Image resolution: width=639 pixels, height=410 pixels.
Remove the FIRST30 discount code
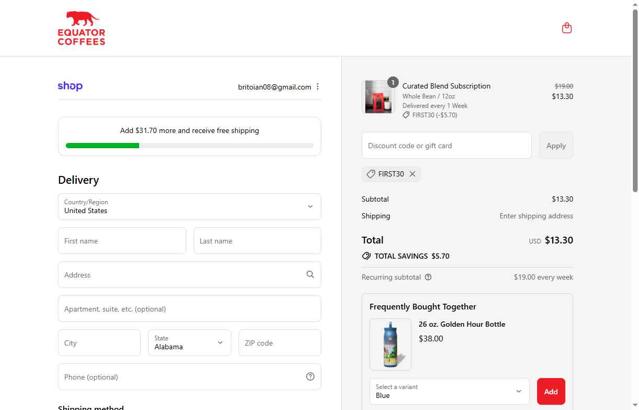point(412,174)
